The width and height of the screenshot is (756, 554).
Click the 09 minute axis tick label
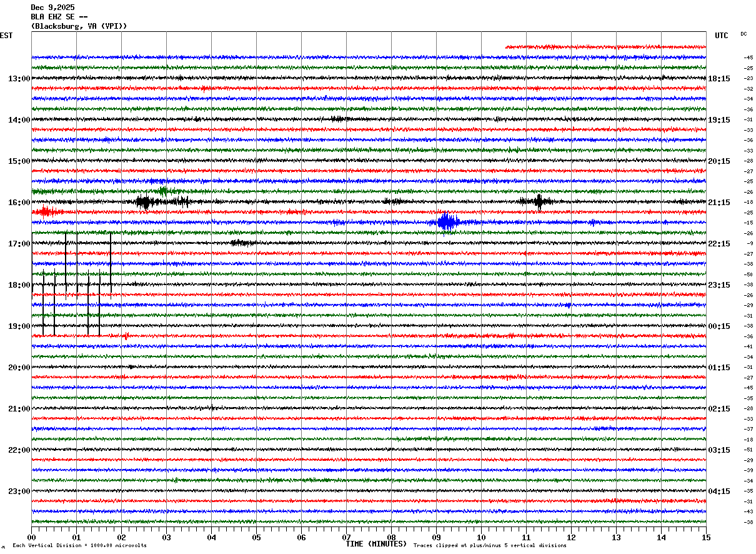436,537
